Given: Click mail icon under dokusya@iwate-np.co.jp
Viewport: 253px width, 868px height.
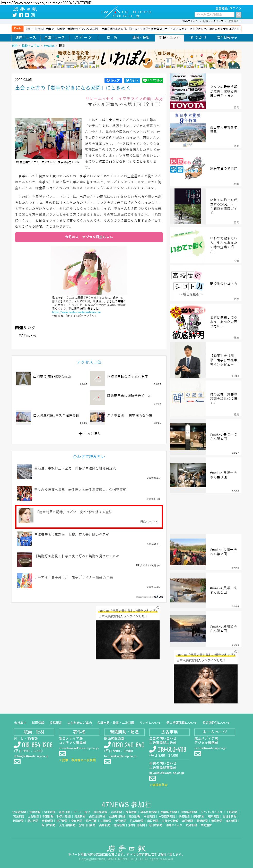Looking at the screenshot, I should (x=17, y=761).
